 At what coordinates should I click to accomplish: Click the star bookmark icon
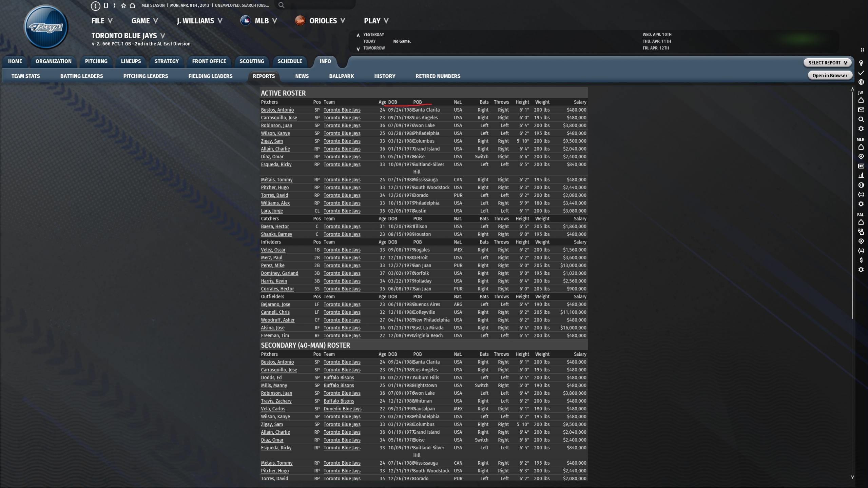[x=123, y=5]
